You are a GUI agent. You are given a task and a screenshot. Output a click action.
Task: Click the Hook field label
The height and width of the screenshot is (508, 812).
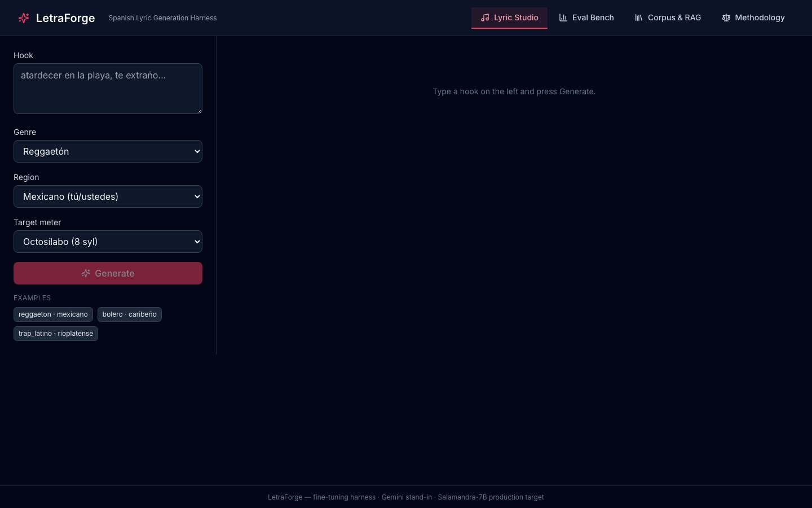[x=23, y=55]
